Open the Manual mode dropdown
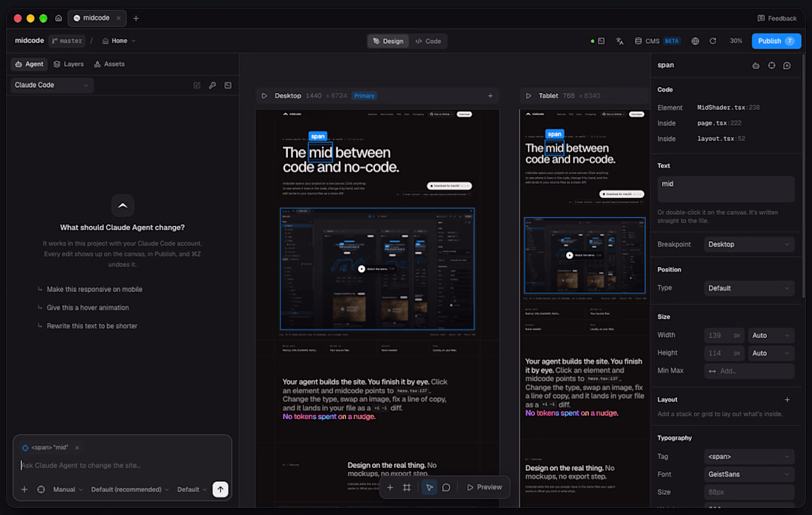Screen dimensions: 812x515 click(68, 489)
